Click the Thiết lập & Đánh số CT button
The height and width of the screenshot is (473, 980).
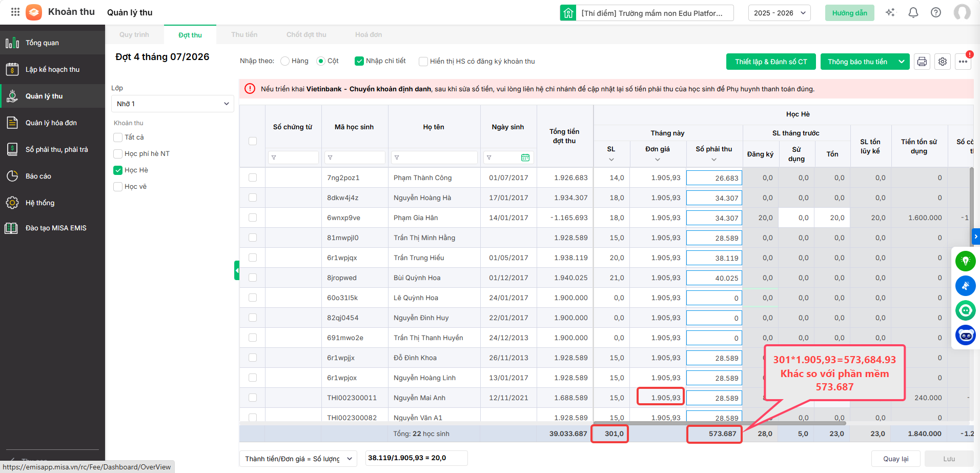(771, 62)
